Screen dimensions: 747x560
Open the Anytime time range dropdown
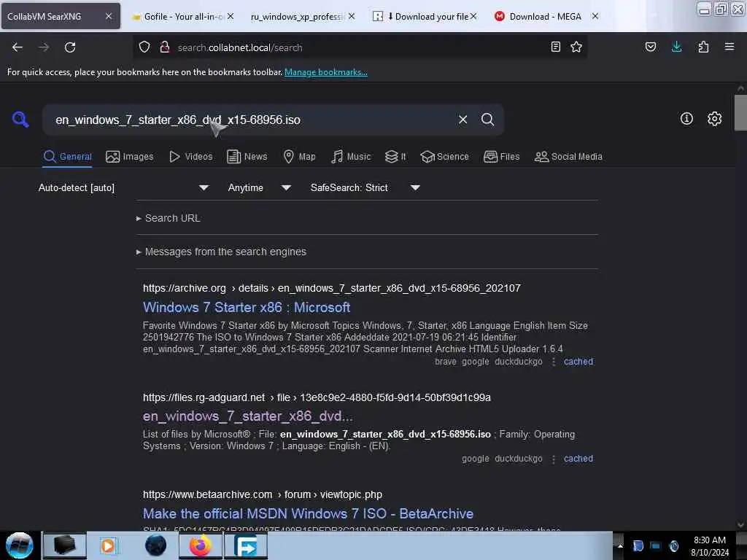[260, 187]
